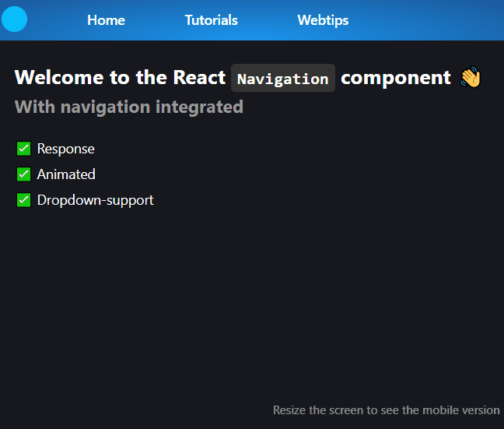The width and height of the screenshot is (504, 429).
Task: Select Webtips in the navigation bar
Action: pos(323,20)
